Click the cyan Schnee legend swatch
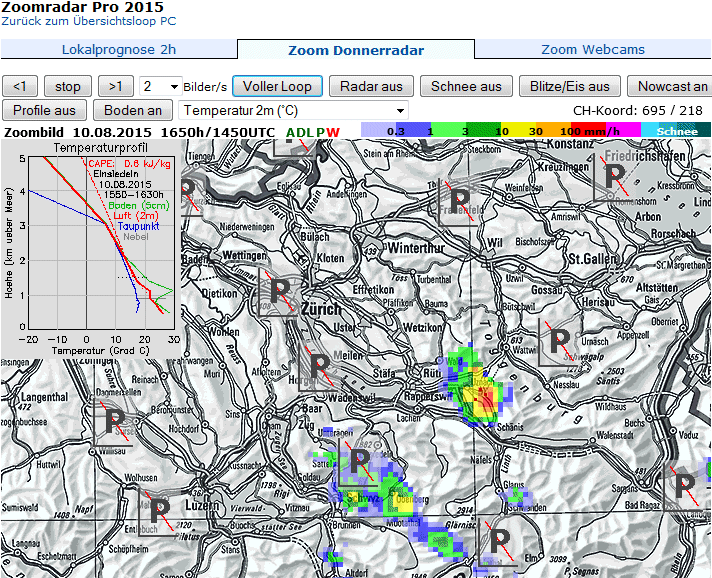The image size is (712, 578). [676, 131]
